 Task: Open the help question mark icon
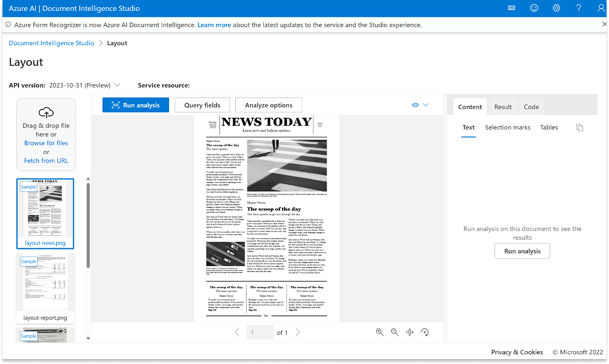[578, 8]
